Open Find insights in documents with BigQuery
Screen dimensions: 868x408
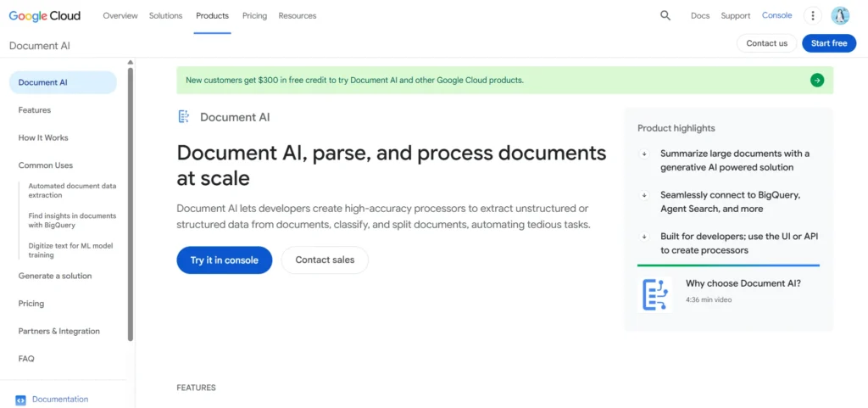click(73, 221)
